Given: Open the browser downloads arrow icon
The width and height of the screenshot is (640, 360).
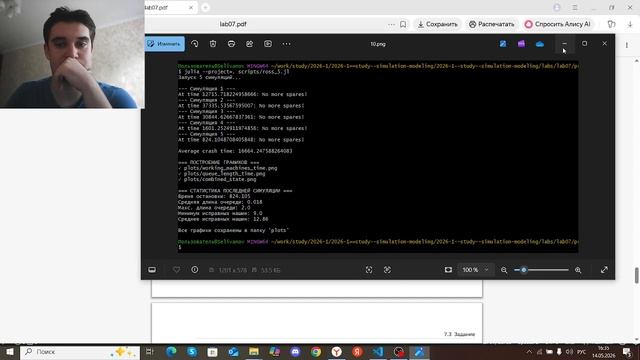Looking at the screenshot, I should 630,24.
